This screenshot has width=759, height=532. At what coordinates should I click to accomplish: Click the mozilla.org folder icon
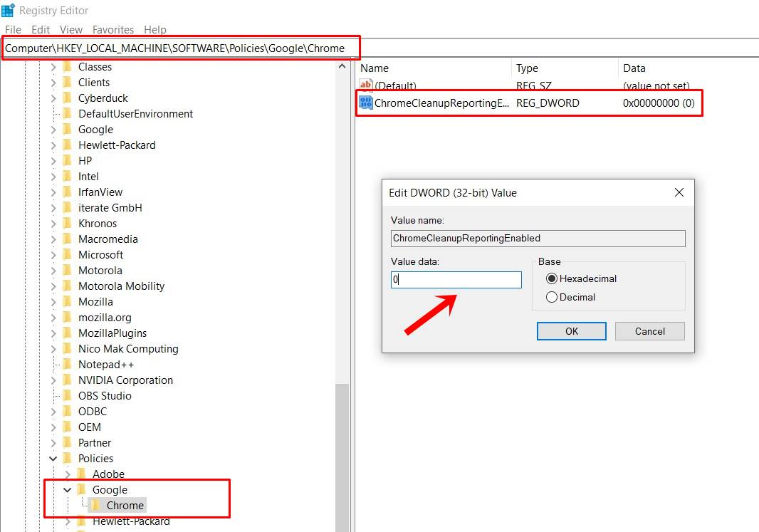pos(67,318)
